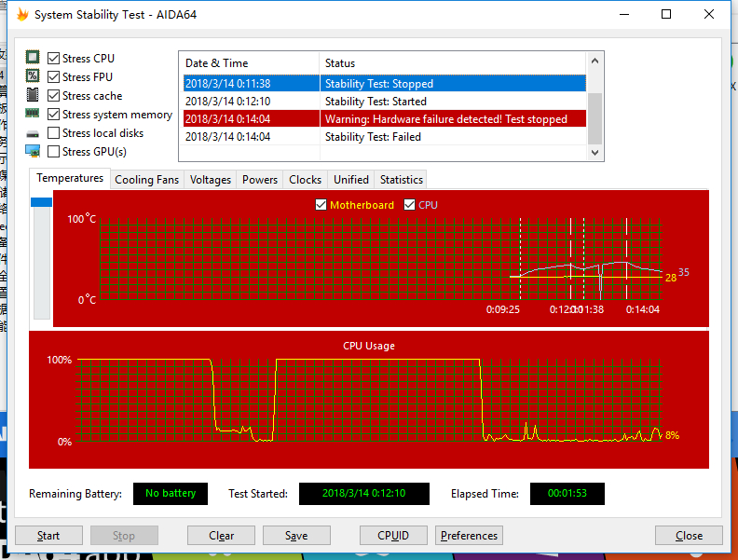This screenshot has height=560, width=738.
Task: Select the Unified tab
Action: 351,180
